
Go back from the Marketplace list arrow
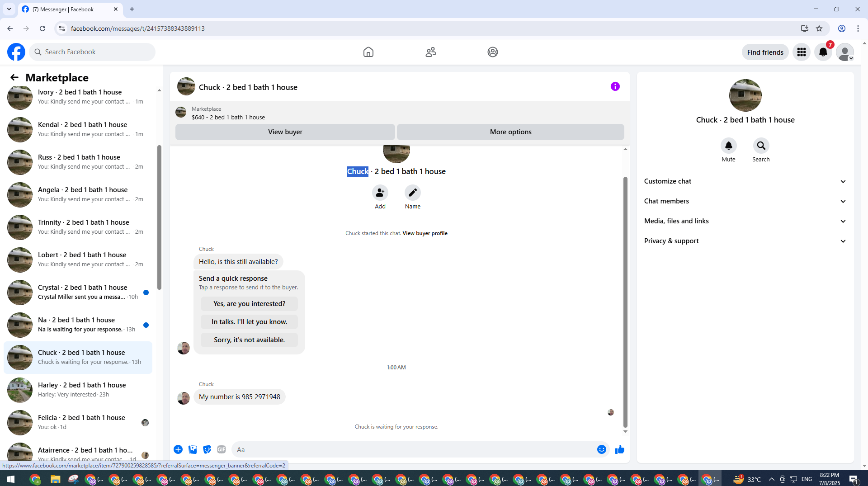[14, 77]
